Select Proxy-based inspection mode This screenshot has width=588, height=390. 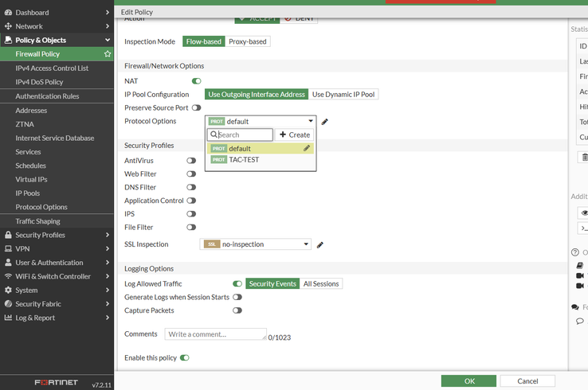(248, 41)
